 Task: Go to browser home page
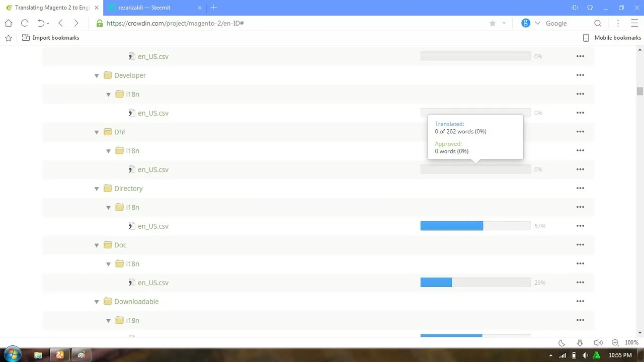coord(9,23)
